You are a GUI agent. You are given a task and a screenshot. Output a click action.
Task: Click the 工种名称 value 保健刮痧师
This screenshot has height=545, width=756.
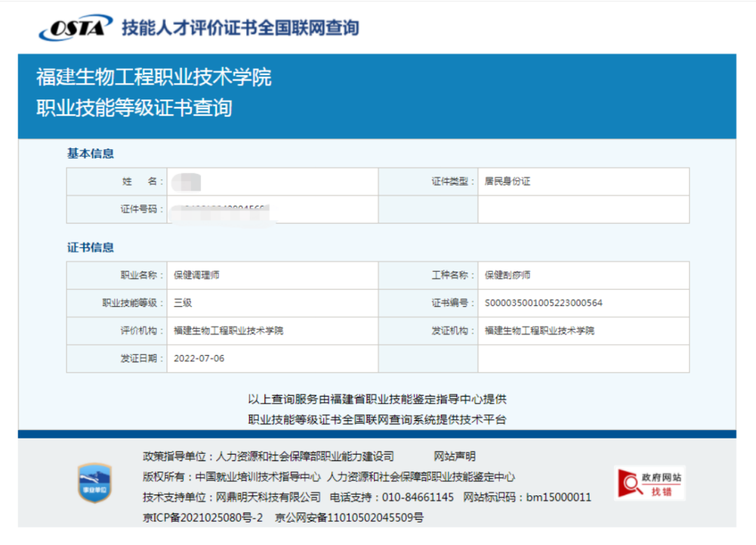tap(507, 275)
